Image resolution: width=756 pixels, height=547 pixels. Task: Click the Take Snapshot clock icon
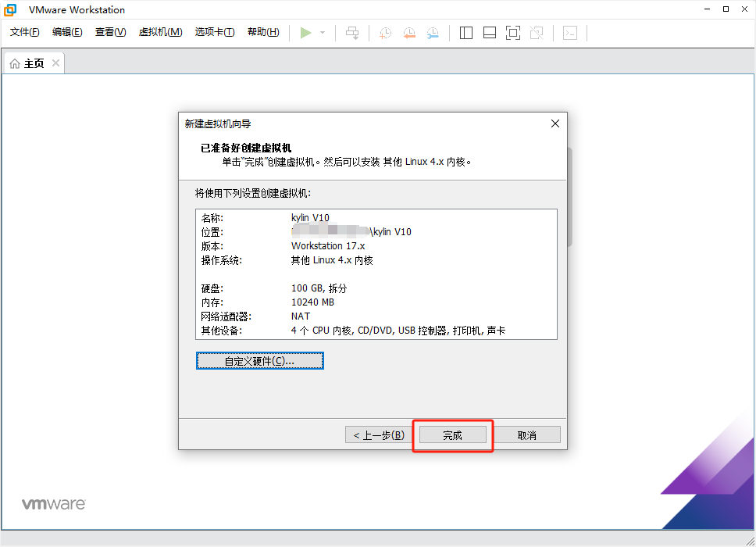point(385,33)
